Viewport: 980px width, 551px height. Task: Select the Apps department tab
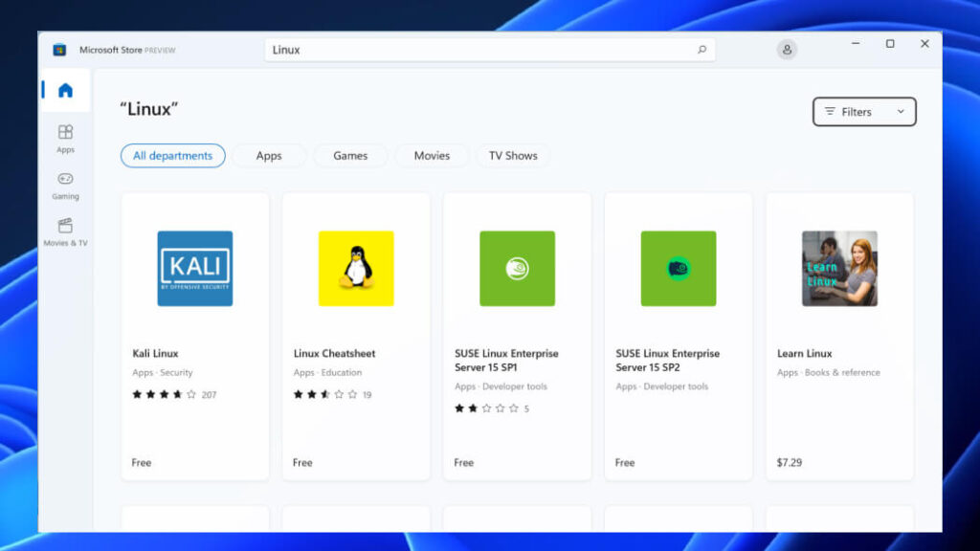pyautogui.click(x=269, y=156)
